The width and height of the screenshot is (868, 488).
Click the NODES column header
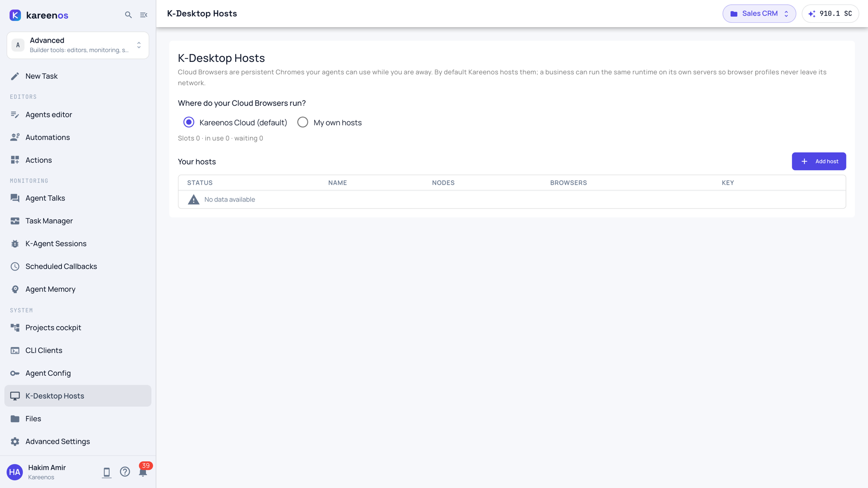coord(443,183)
